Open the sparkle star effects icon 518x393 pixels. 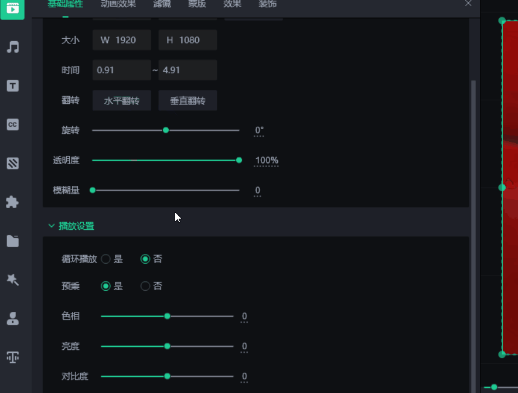tap(13, 280)
